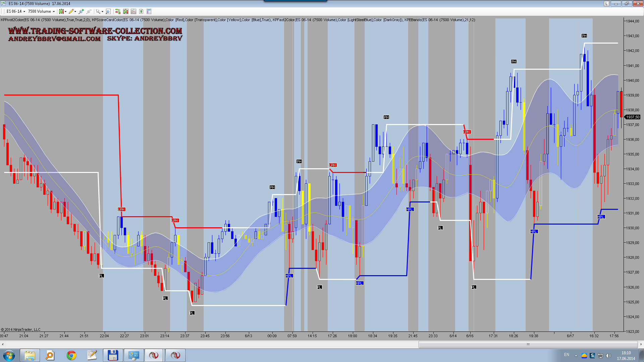Click the L link button in title bar

point(606,4)
